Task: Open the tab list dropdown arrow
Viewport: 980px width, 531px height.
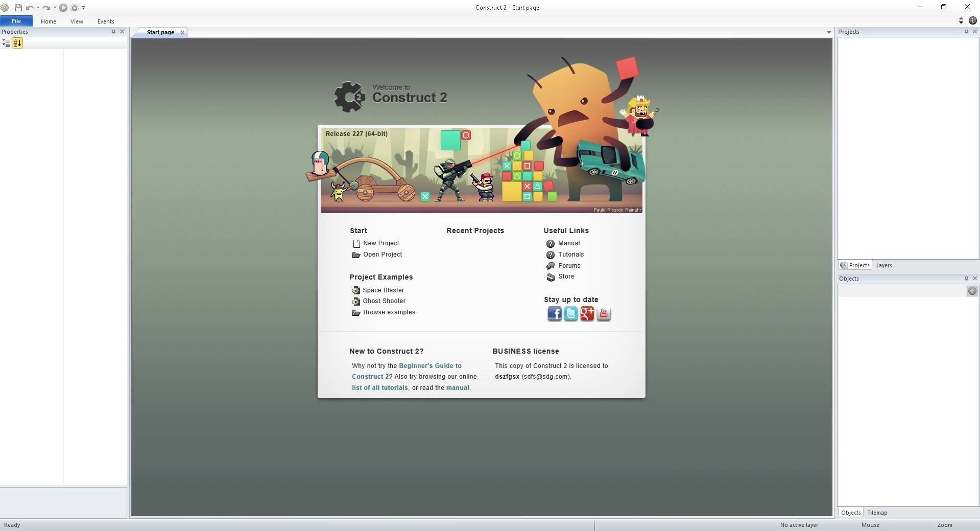Action: [x=829, y=32]
